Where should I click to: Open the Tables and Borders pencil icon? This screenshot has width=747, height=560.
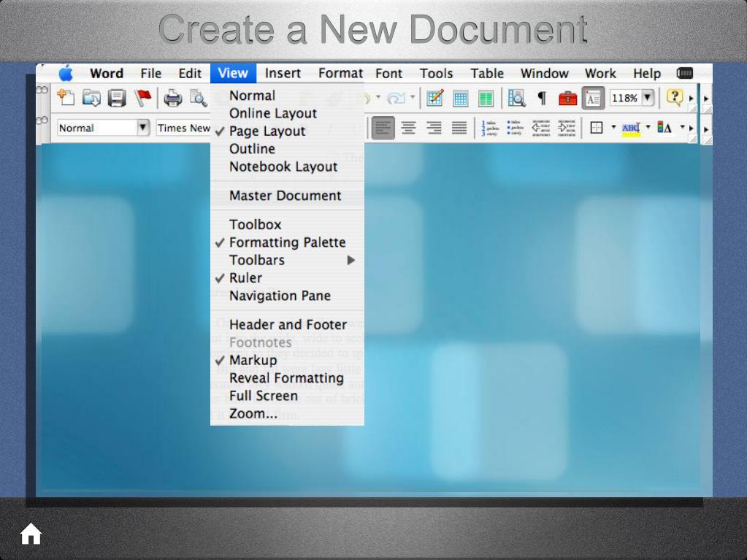click(x=434, y=98)
